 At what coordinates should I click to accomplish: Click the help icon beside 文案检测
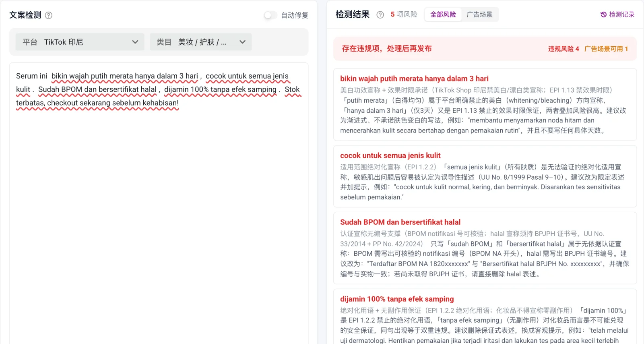click(x=49, y=15)
